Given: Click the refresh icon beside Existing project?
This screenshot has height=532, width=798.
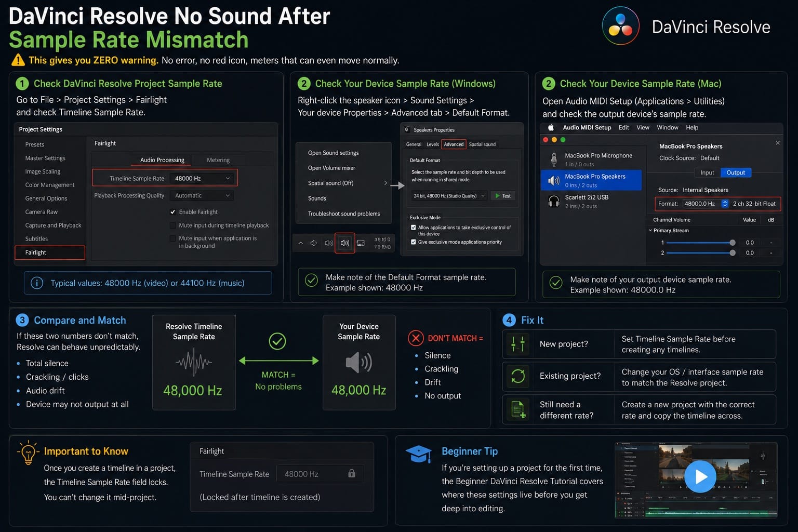Looking at the screenshot, I should point(518,376).
